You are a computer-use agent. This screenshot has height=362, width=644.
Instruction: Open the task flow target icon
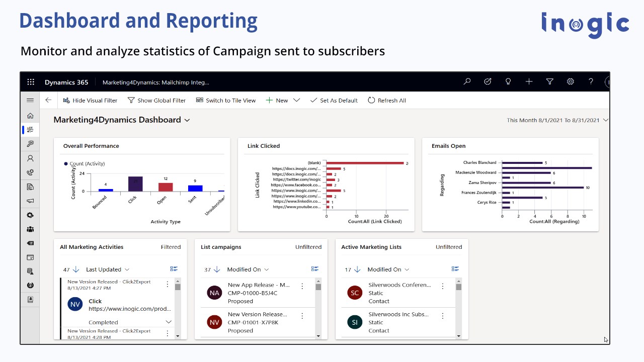(488, 82)
